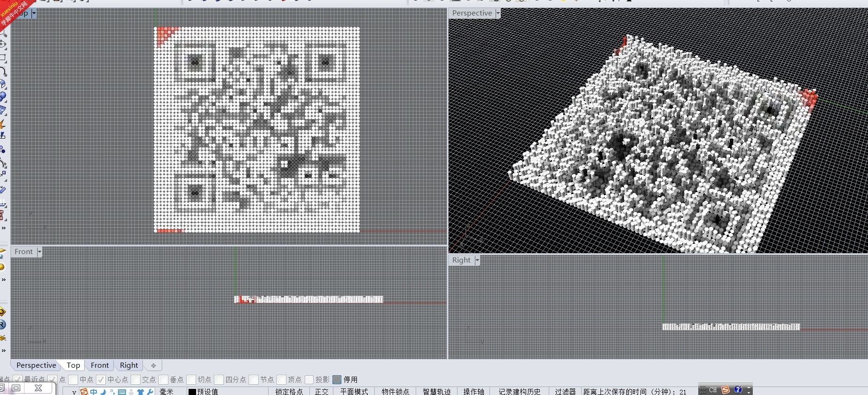The height and width of the screenshot is (395, 868).
Task: Toggle 物件锁点 object snap in status bar
Action: tap(395, 392)
